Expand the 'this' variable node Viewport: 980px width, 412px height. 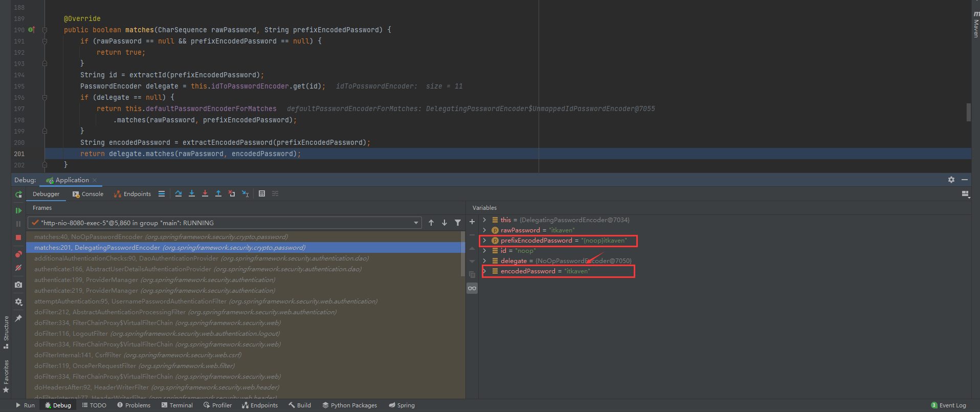pos(484,220)
